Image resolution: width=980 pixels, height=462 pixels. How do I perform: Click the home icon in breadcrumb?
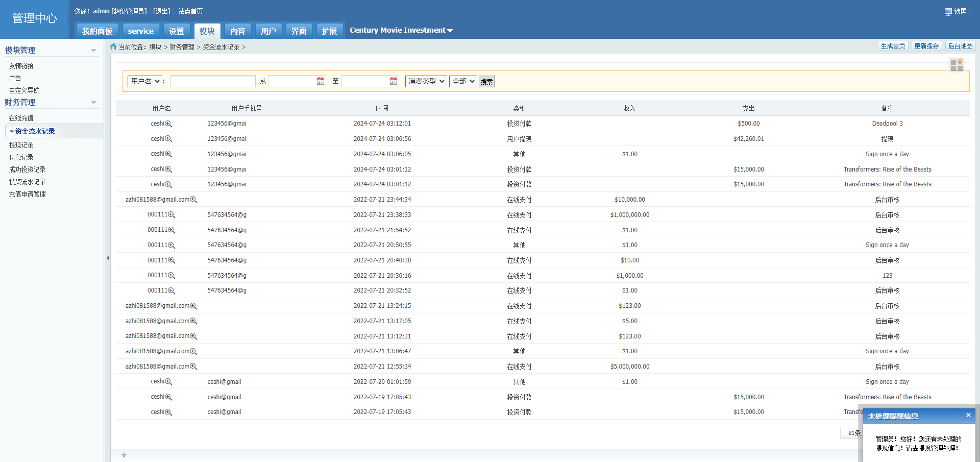tap(113, 47)
